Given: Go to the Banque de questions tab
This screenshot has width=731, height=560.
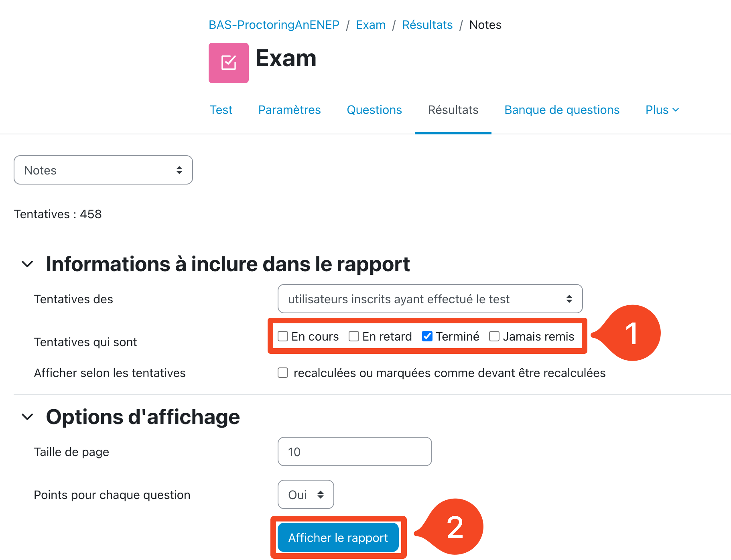Looking at the screenshot, I should tap(562, 110).
